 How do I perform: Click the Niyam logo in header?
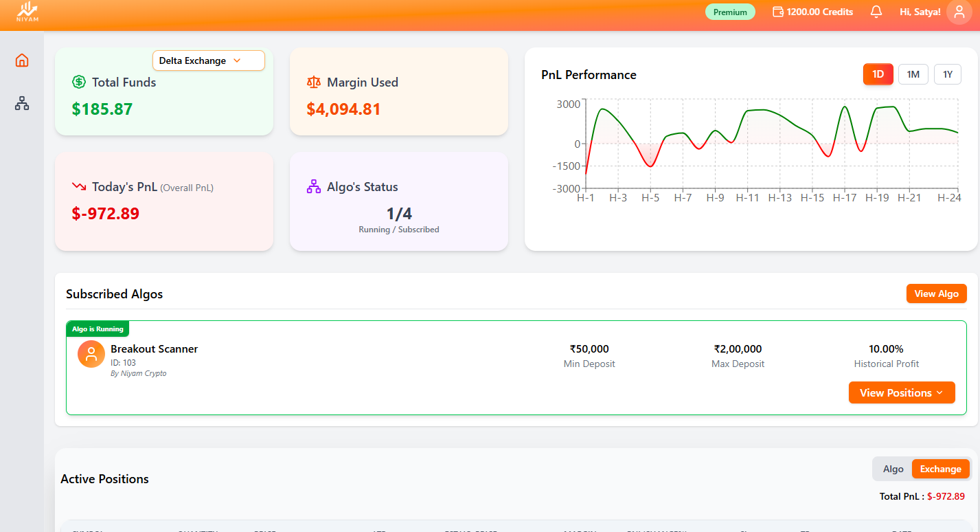(27, 12)
